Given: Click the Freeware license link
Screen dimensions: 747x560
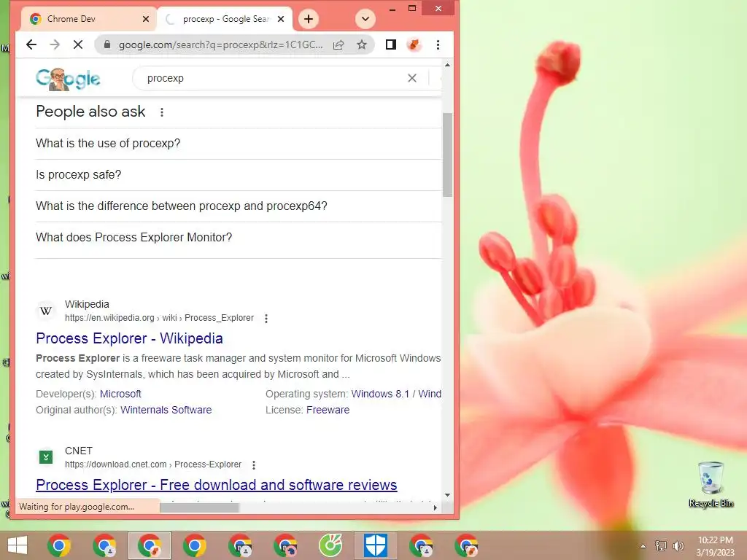Looking at the screenshot, I should pyautogui.click(x=328, y=410).
